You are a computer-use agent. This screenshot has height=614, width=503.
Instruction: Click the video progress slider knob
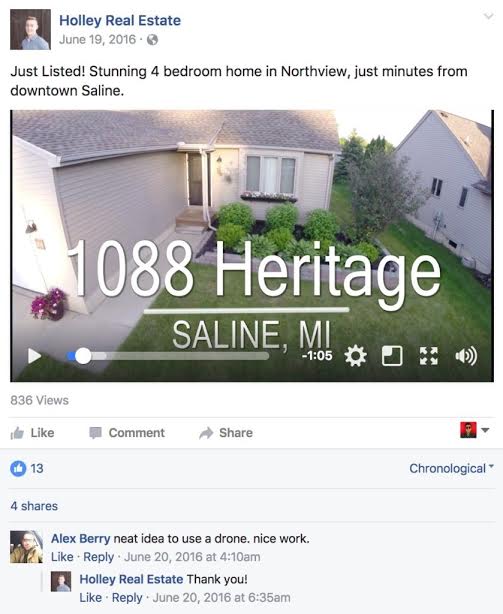(83, 356)
